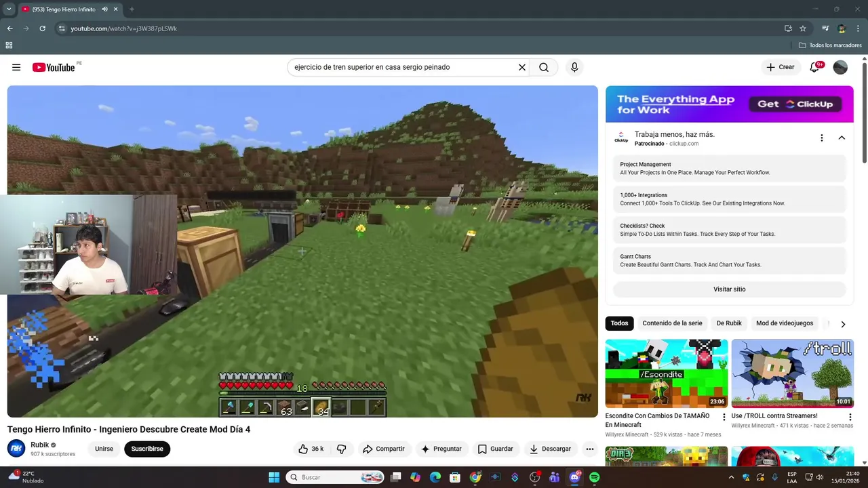Select the De Rubik chip
This screenshot has height=488, width=868.
(x=729, y=323)
